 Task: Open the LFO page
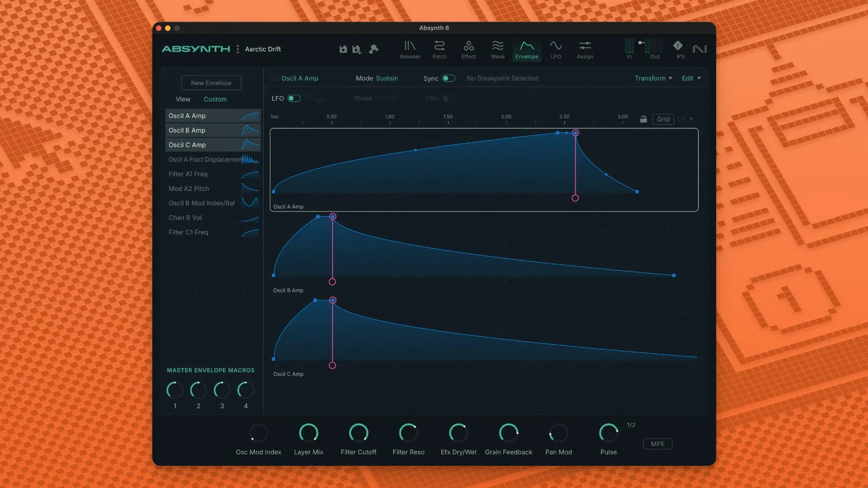tap(556, 50)
